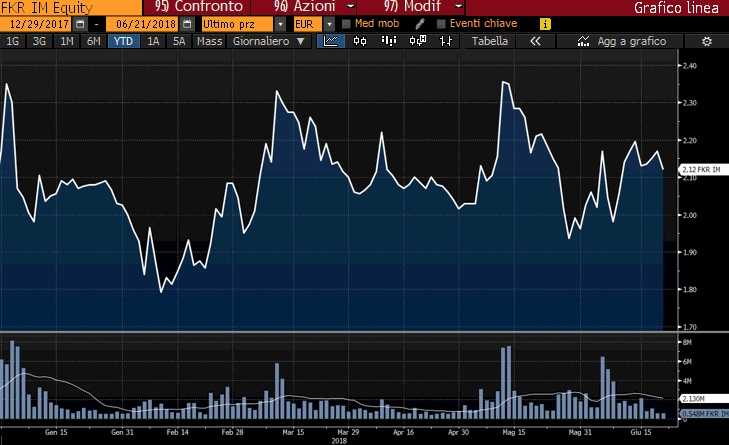This screenshot has width=729, height=445.
Task: Click the 2.40 price axis label
Action: [689, 66]
